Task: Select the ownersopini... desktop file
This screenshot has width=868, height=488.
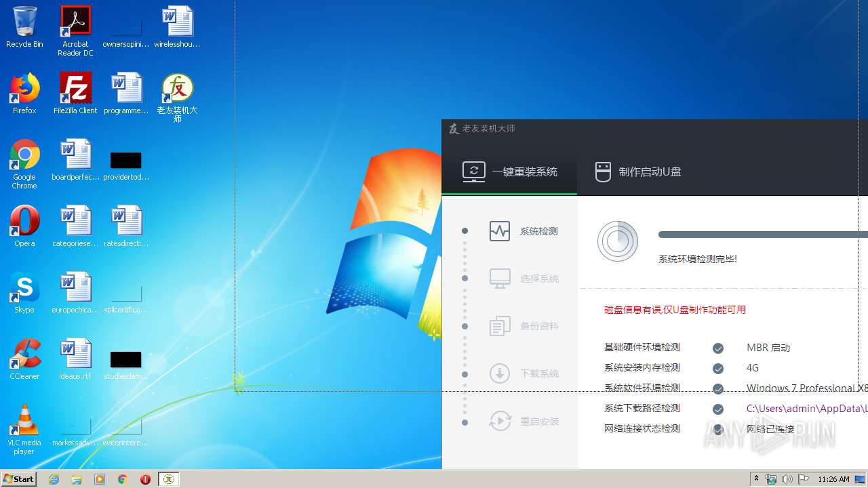Action: 126,31
